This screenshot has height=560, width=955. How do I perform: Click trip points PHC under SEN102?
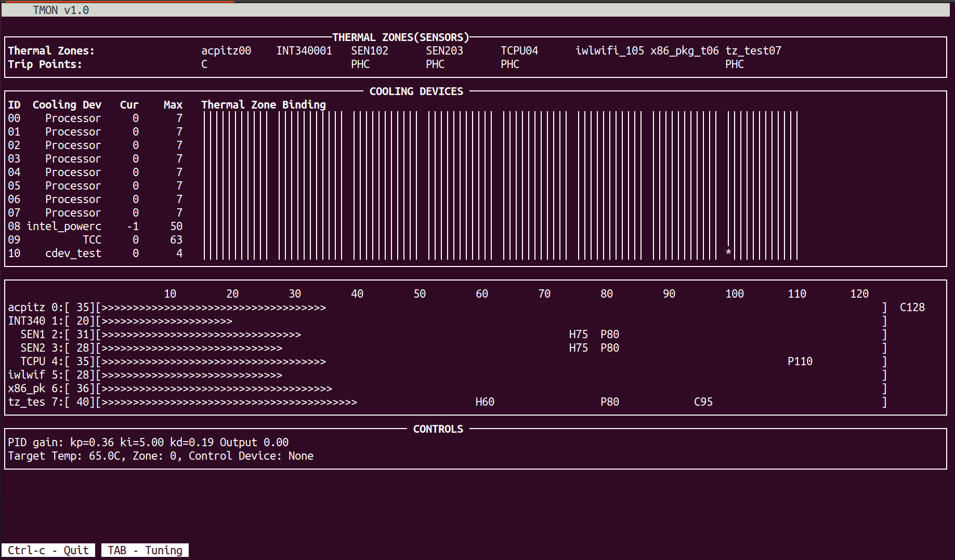pyautogui.click(x=360, y=64)
